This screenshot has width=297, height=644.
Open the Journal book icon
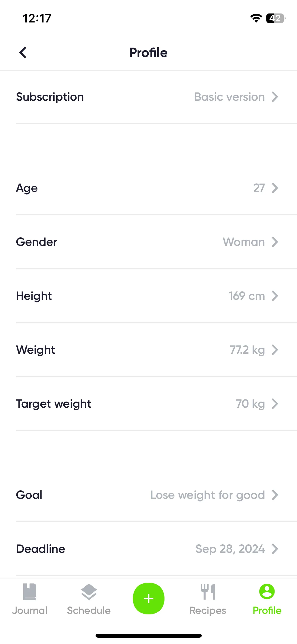pos(30,591)
